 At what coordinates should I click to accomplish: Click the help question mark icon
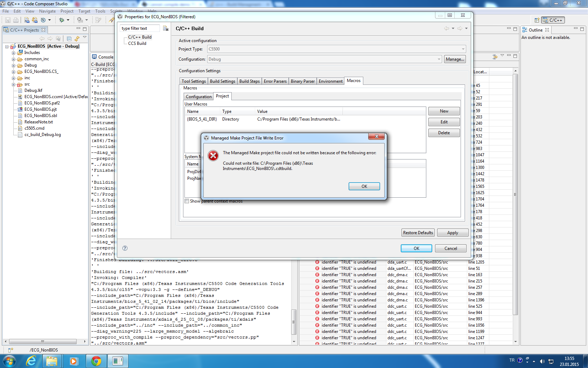125,248
